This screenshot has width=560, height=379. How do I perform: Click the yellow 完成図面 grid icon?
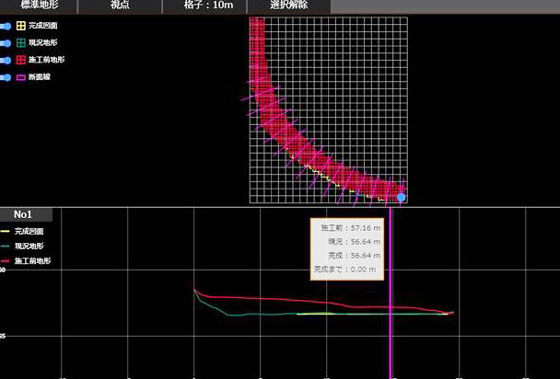(21, 26)
